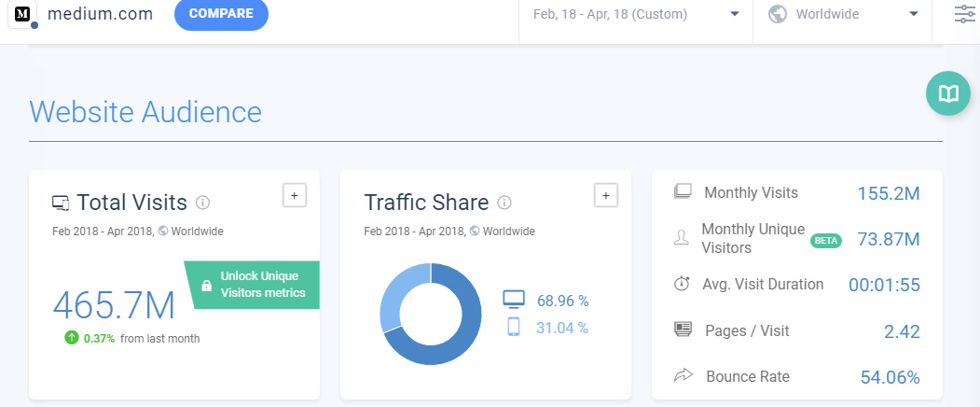This screenshot has width=980, height=407.
Task: Click Unlock Unique Visitors metrics banner
Action: tap(253, 285)
